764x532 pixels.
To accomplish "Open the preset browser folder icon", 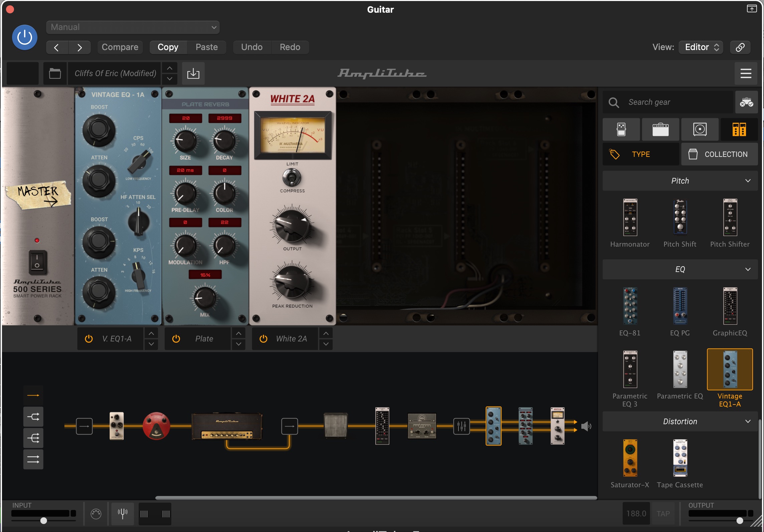I will click(55, 73).
